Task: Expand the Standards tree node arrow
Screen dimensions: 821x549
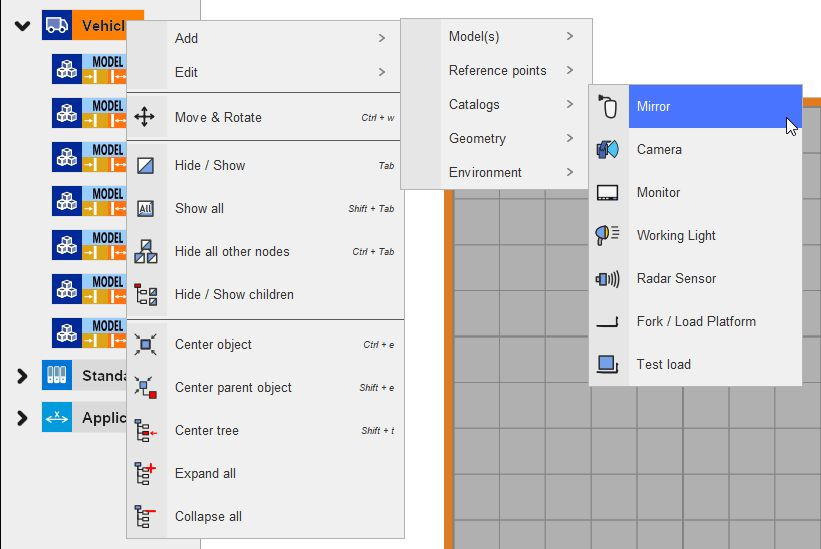Action: click(22, 376)
